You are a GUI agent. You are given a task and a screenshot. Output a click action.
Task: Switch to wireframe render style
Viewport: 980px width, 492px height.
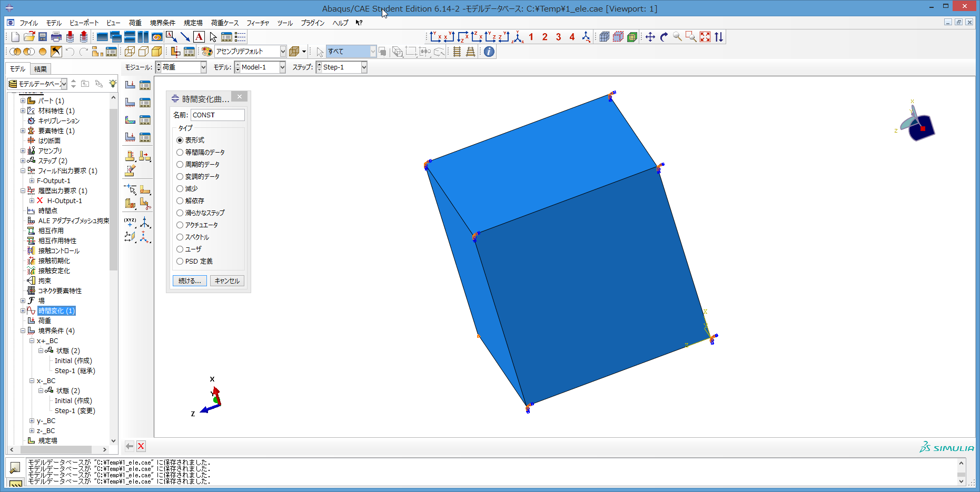130,52
